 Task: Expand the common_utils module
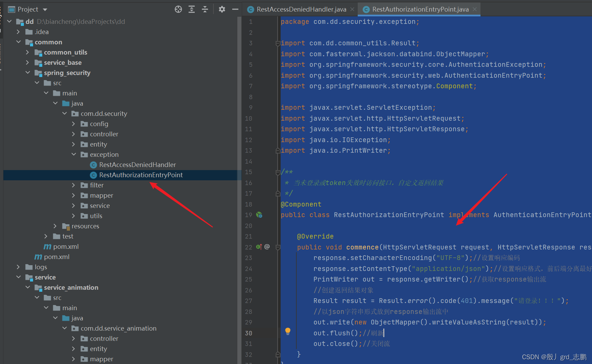point(28,52)
